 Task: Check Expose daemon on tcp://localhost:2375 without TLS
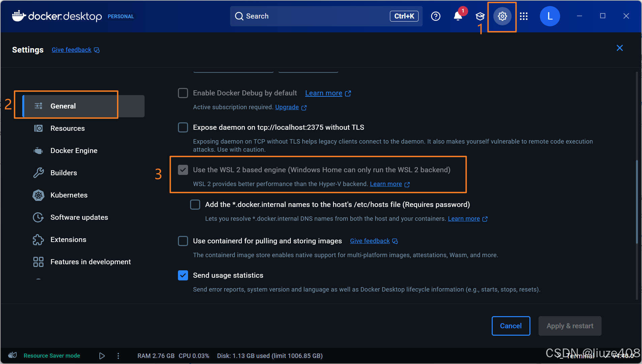(x=183, y=127)
